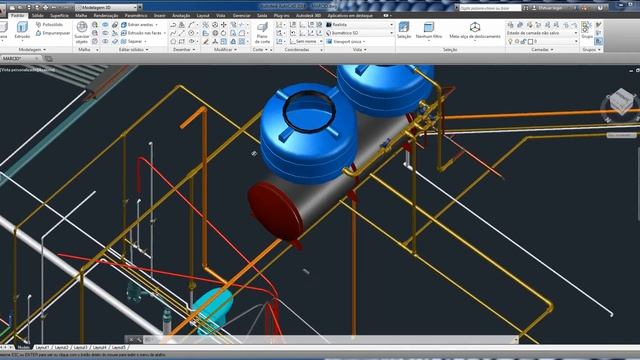The image size is (640, 360).
Task: Open the layer 0 dropdown list
Action: [x=542, y=42]
